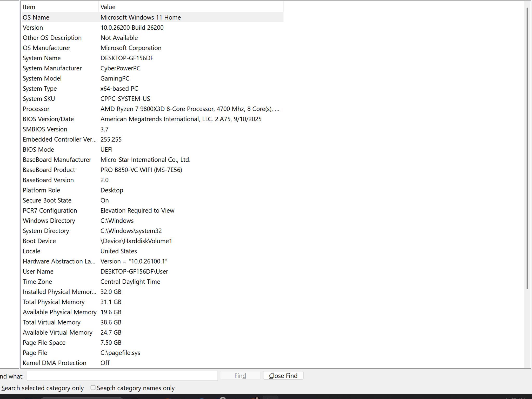Click the vertical scrollbar thumb of the details list

tap(527, 148)
